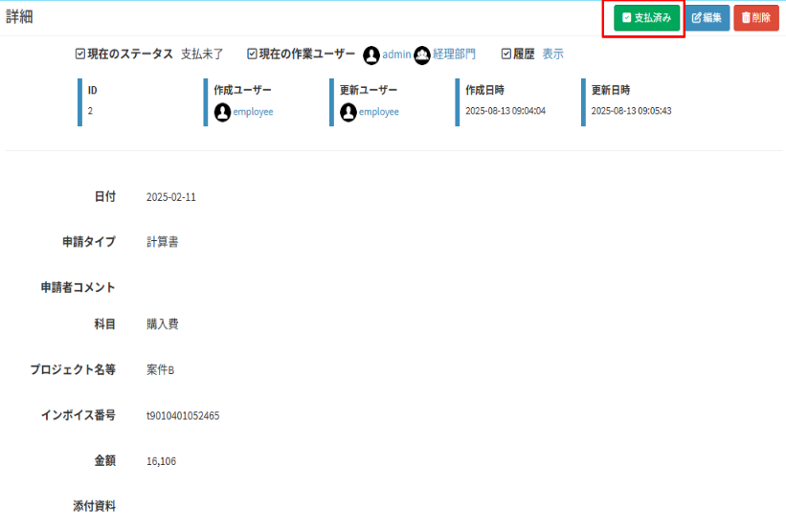786x532 pixels.
Task: Click the red 削除 delete button
Action: click(756, 18)
